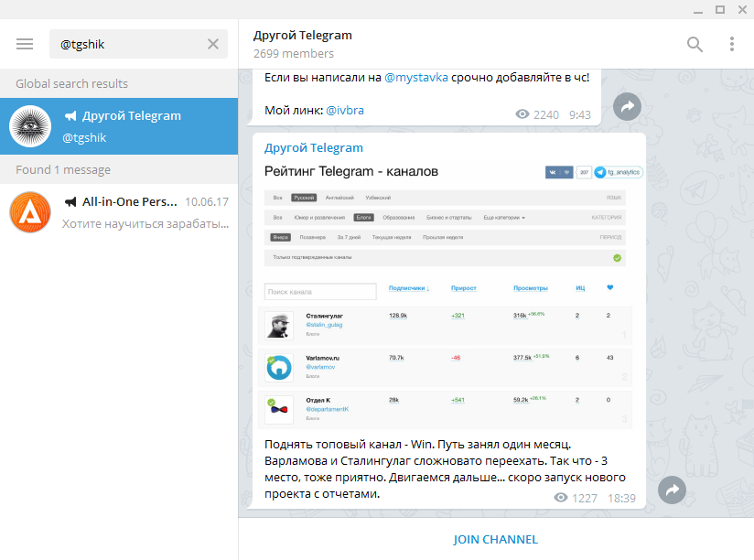This screenshot has height=560, width=754.
Task: Open the three-dot more options menu
Action: pyautogui.click(x=731, y=44)
